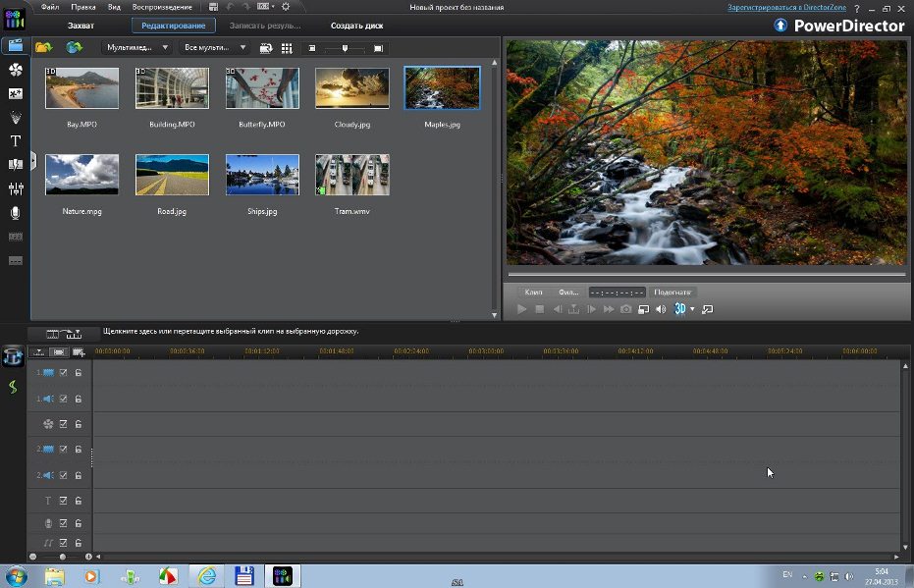Image resolution: width=914 pixels, height=588 pixels.
Task: Click the Создать диск button
Action: pyautogui.click(x=357, y=26)
